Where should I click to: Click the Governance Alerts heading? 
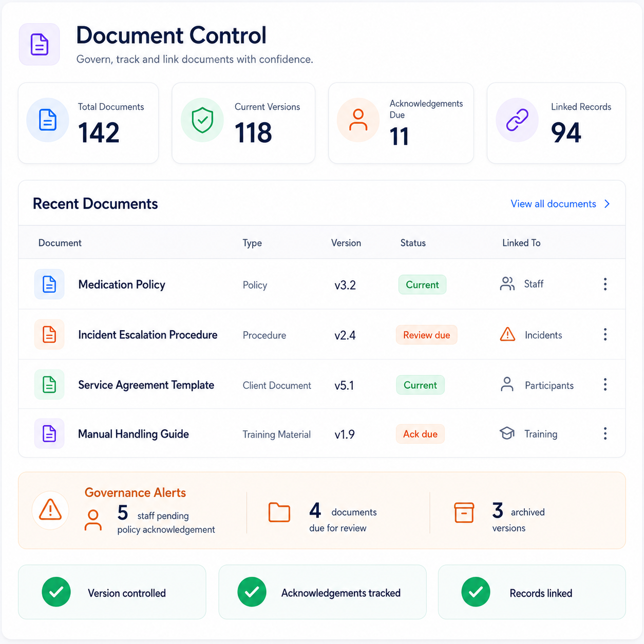pyautogui.click(x=135, y=493)
